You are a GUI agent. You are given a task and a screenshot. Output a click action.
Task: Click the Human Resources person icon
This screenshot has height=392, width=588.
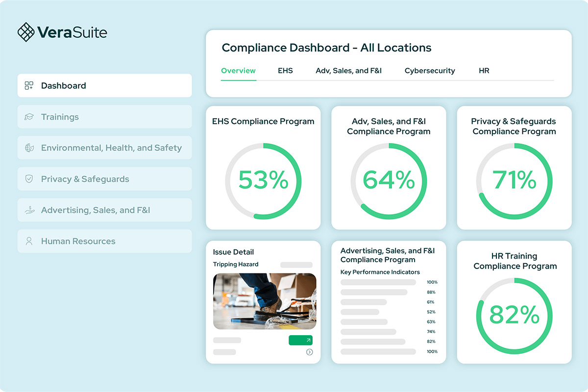29,241
